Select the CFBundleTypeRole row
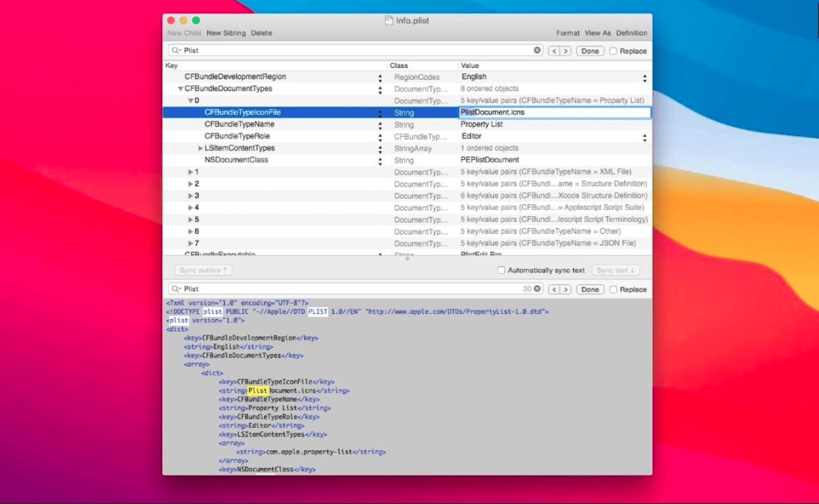 tap(407, 137)
